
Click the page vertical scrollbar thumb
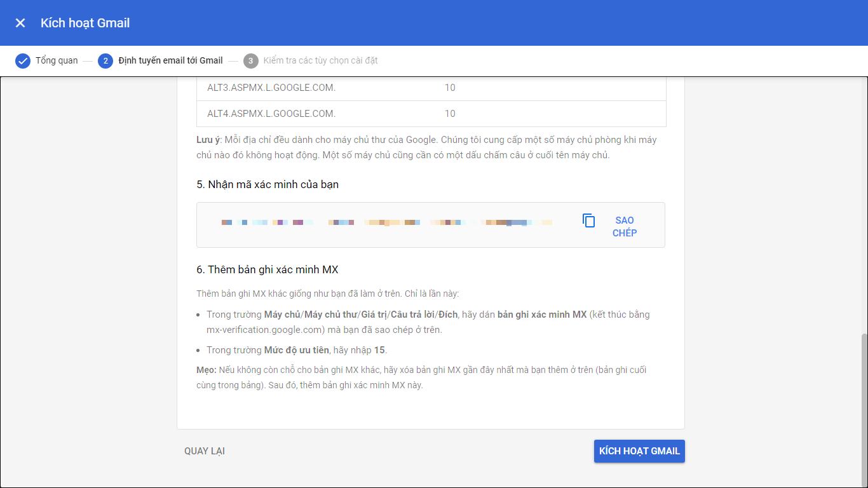(x=864, y=410)
